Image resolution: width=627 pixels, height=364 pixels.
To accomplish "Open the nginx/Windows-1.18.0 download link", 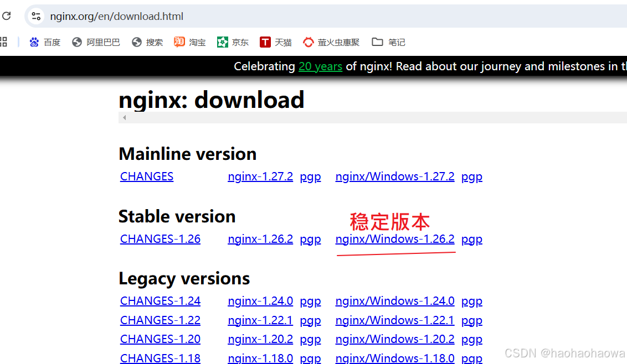I will (x=394, y=358).
